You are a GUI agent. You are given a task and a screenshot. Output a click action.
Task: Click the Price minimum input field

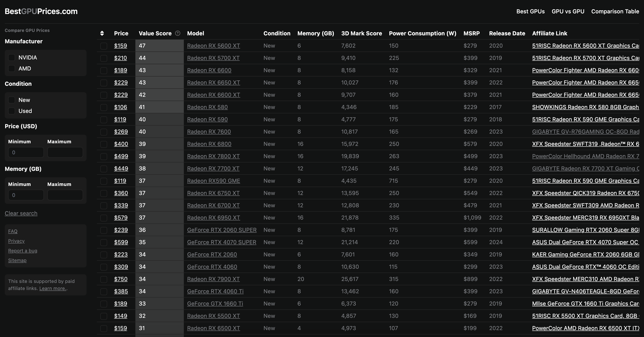26,152
